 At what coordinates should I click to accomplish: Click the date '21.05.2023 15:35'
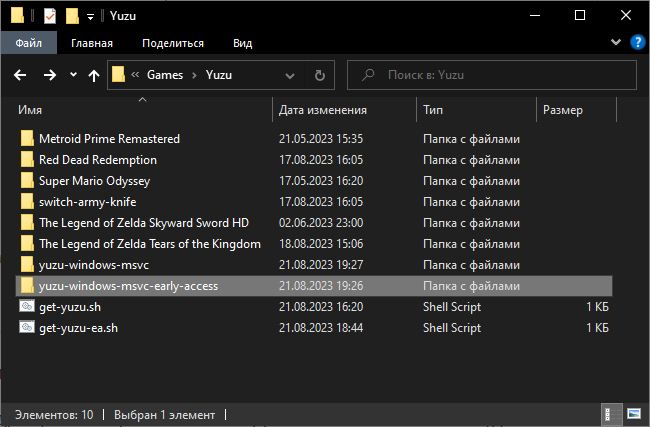(x=321, y=138)
